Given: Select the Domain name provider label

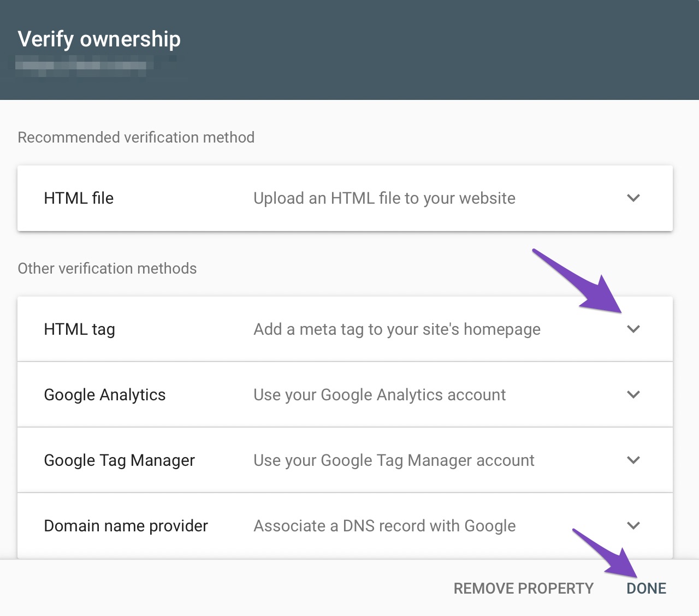Looking at the screenshot, I should (126, 526).
